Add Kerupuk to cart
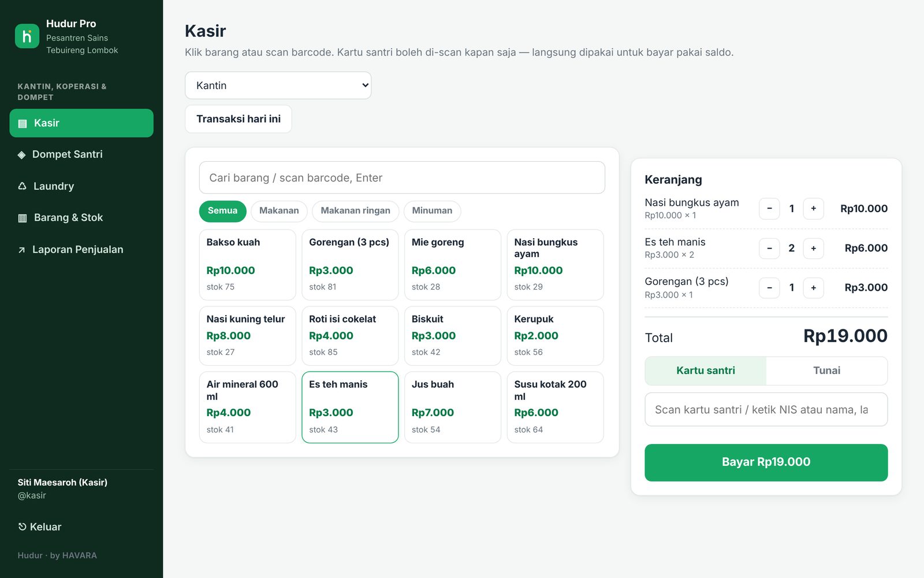 tap(555, 336)
